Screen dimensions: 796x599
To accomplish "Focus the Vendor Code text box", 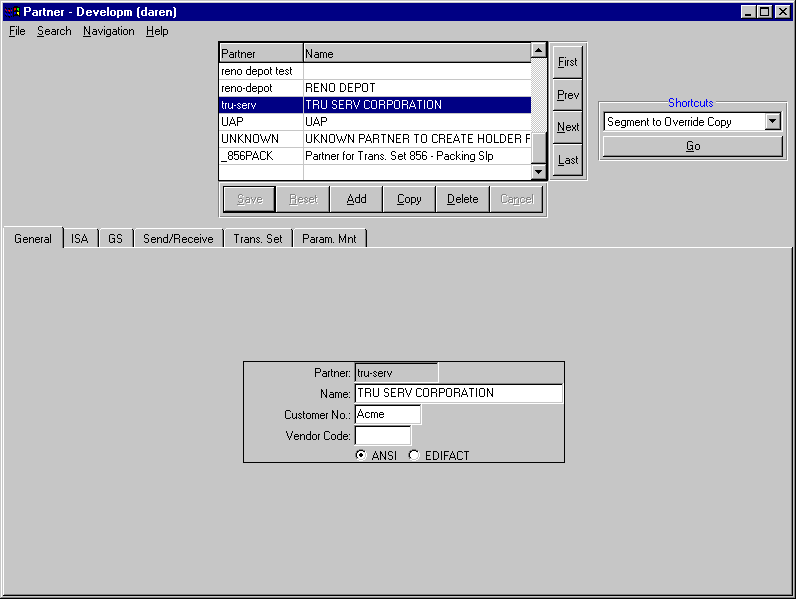I will point(383,435).
